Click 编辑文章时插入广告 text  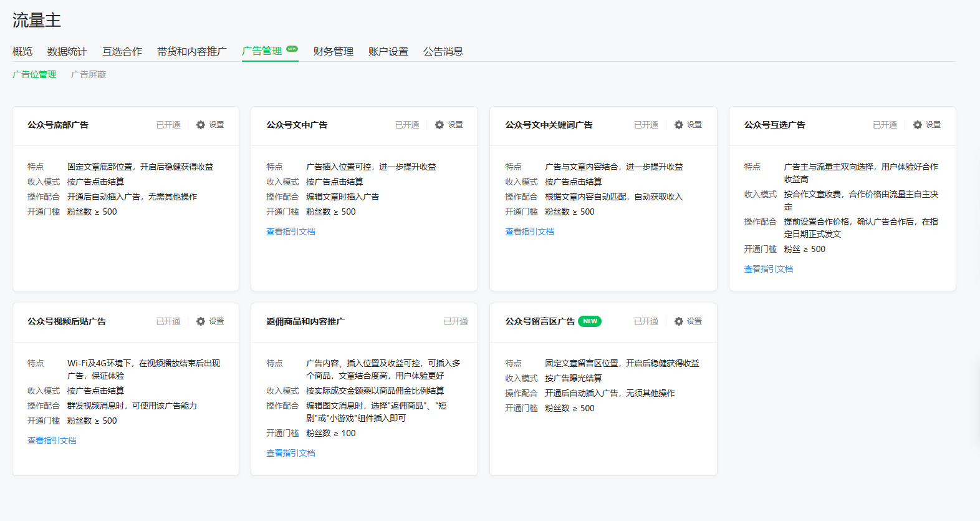[x=343, y=197]
